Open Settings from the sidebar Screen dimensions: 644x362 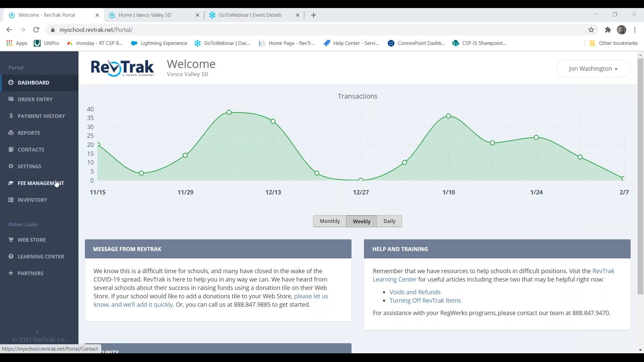pos(30,166)
